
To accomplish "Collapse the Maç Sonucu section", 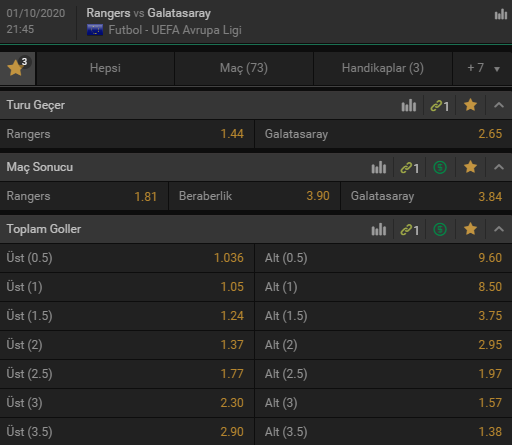I will (x=499, y=167).
